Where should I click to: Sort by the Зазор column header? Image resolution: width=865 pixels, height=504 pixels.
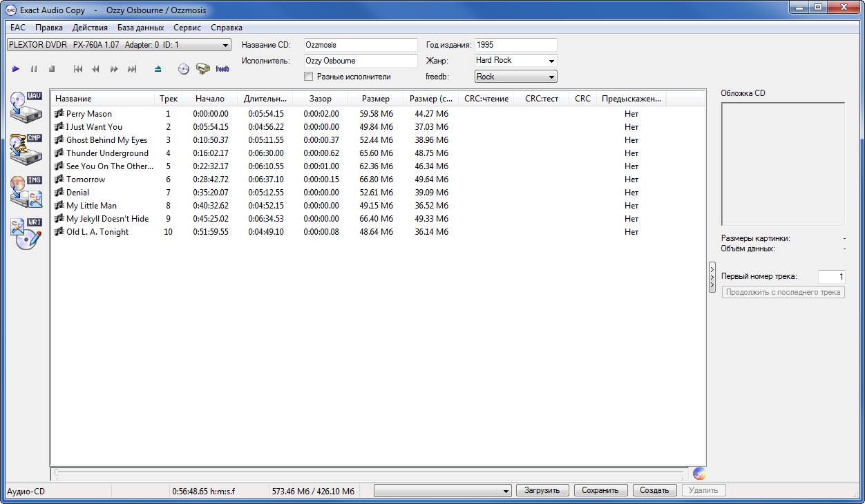point(321,99)
